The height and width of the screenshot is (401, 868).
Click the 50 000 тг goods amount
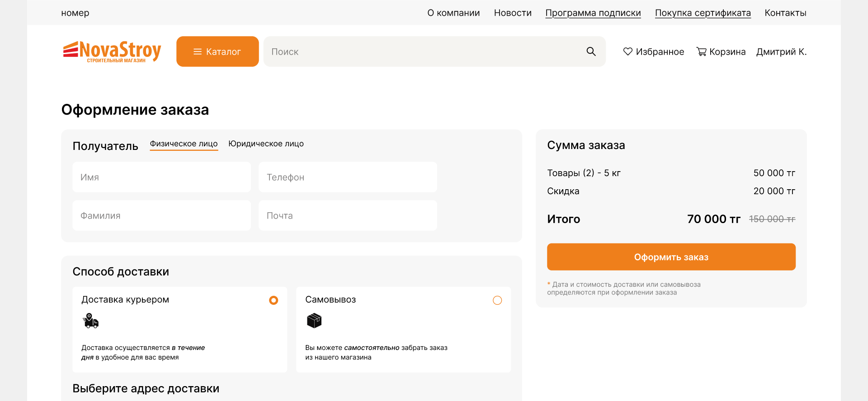(x=774, y=173)
